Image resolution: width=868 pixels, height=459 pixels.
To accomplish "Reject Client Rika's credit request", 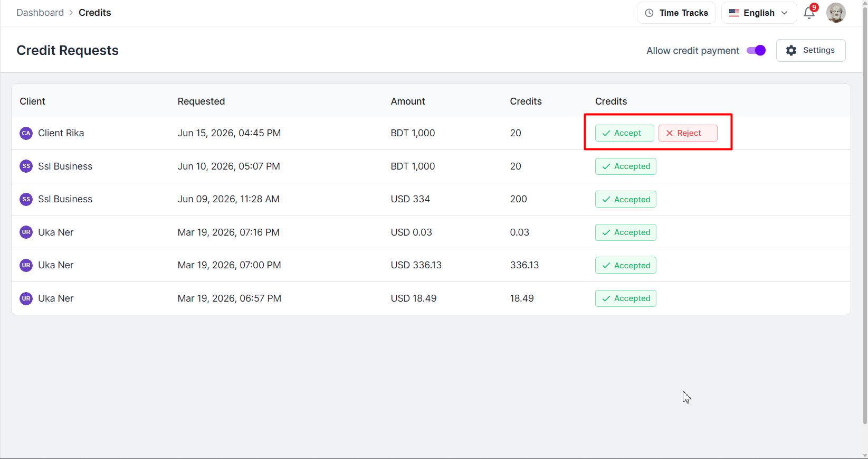I will [688, 133].
